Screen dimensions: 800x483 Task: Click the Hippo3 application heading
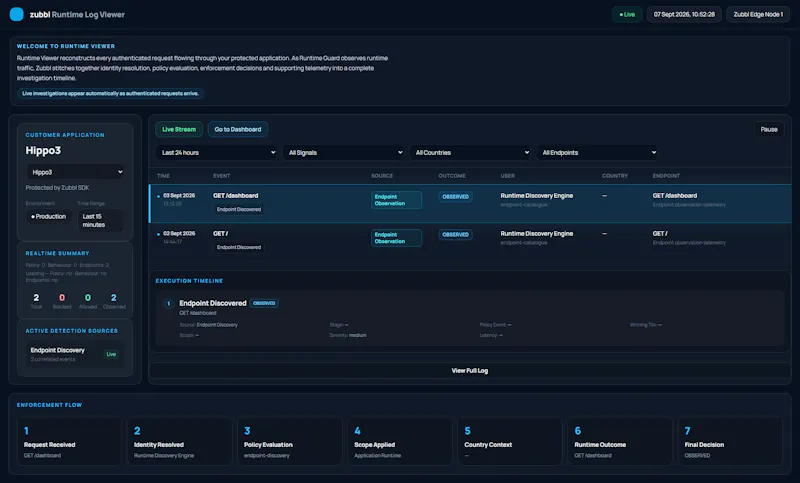[43, 150]
